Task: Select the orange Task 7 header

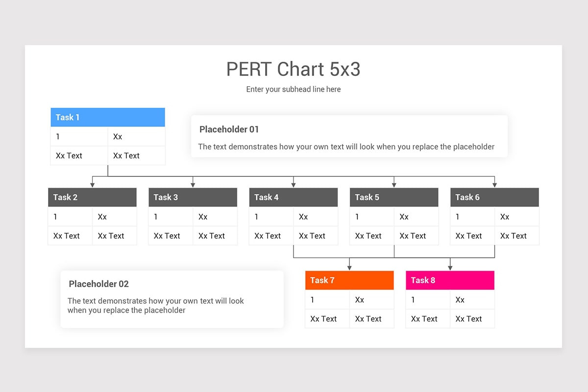Action: coord(349,280)
